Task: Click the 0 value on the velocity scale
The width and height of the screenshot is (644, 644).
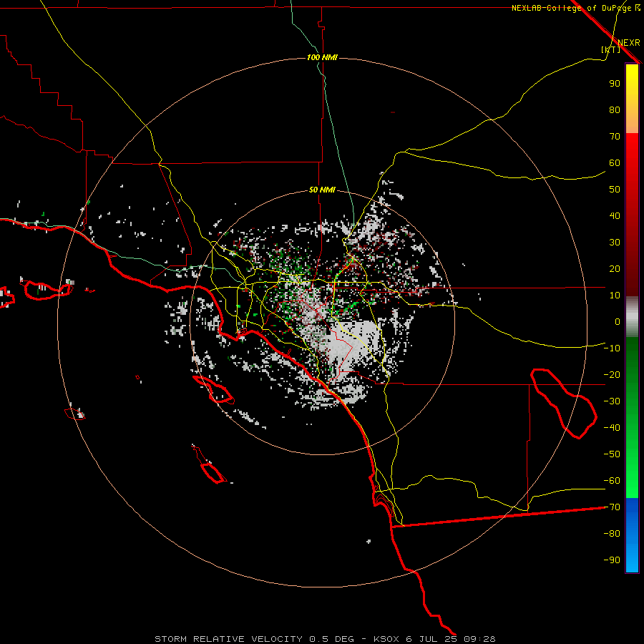Action: click(618, 322)
